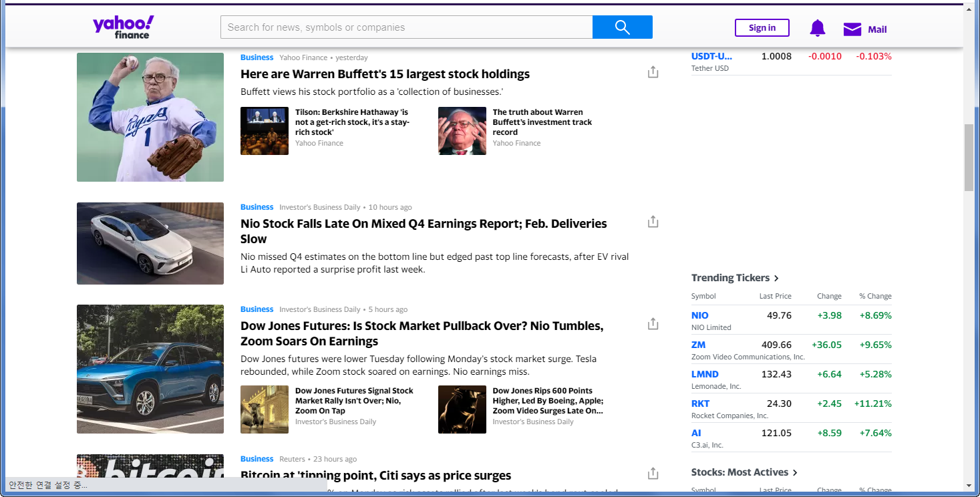Open Here are Warren Buffett's 15 largest headline
The image size is (980, 497).
385,74
